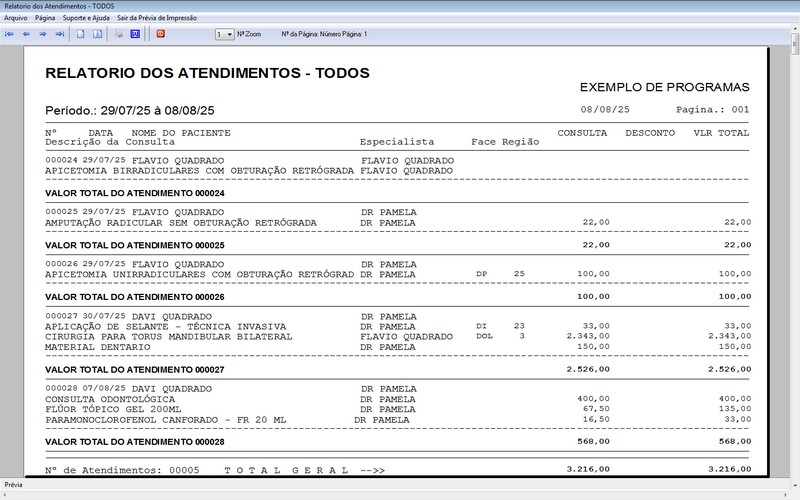The height and width of the screenshot is (500, 800).
Task: Open the Arquivo menu
Action: 16,18
